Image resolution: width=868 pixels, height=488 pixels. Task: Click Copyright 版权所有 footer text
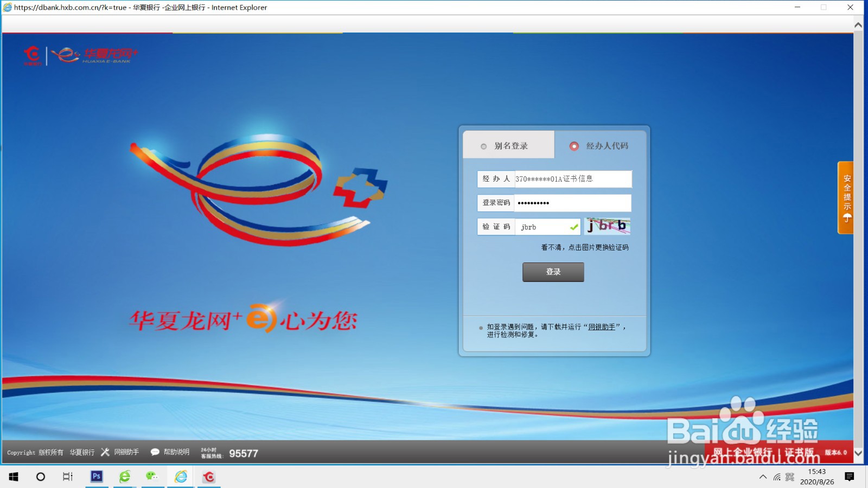(35, 452)
